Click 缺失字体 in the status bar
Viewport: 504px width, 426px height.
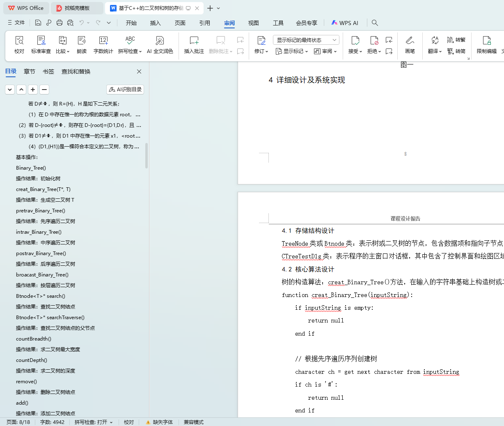tap(159, 422)
